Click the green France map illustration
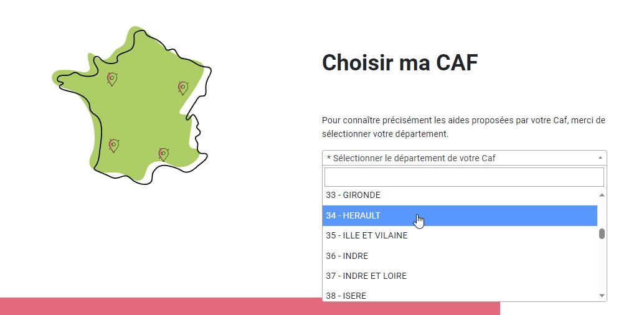Viewport: 644px width, 315px height. click(x=131, y=106)
